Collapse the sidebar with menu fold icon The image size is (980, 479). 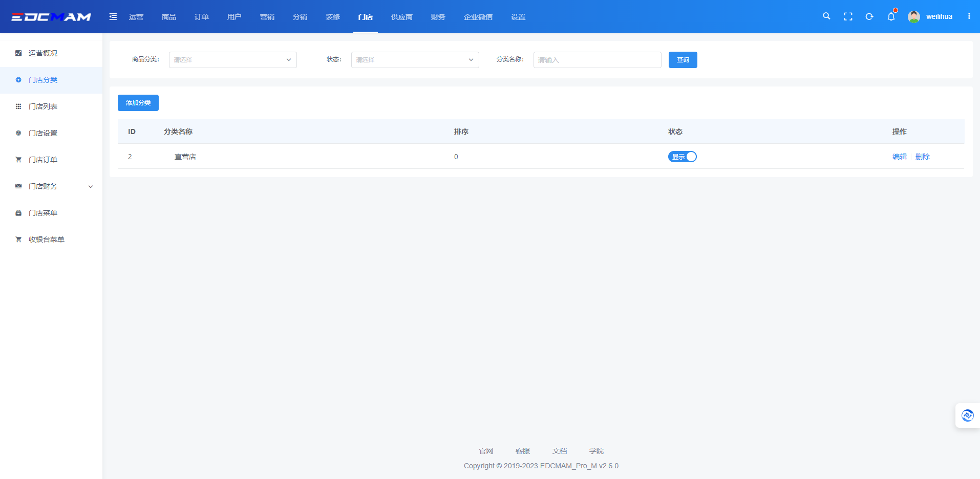(113, 17)
